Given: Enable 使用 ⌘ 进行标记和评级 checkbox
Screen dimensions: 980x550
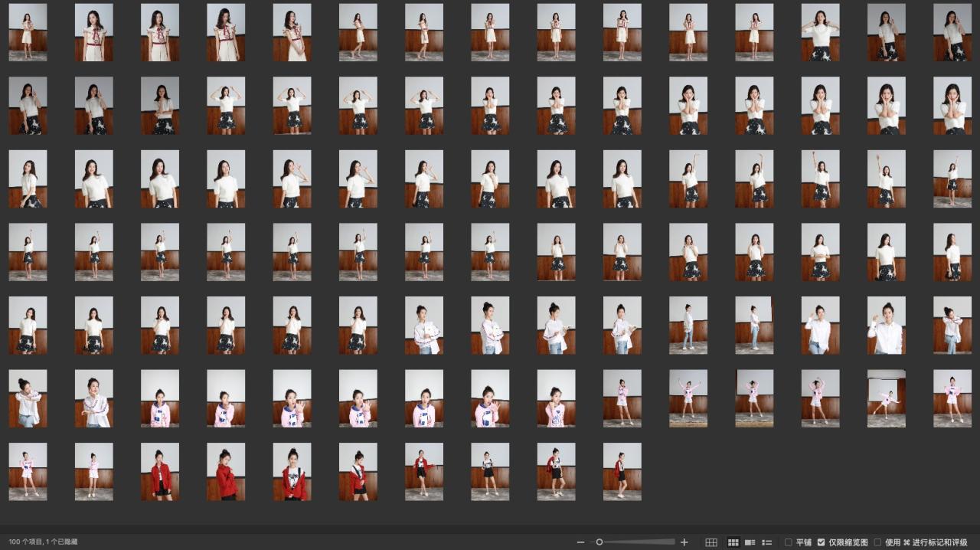Looking at the screenshot, I should tap(878, 542).
